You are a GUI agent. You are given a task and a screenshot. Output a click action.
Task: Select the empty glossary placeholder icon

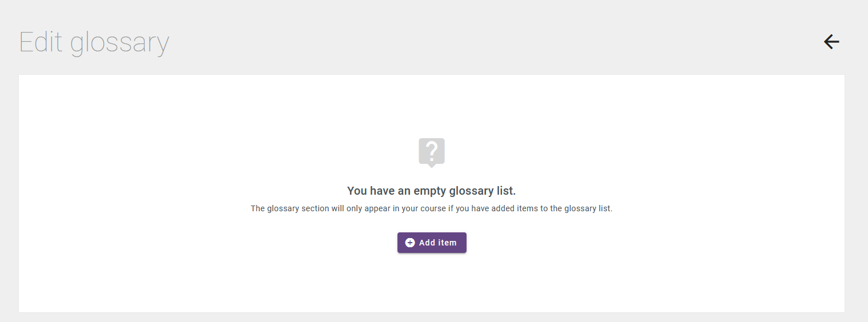click(x=432, y=152)
